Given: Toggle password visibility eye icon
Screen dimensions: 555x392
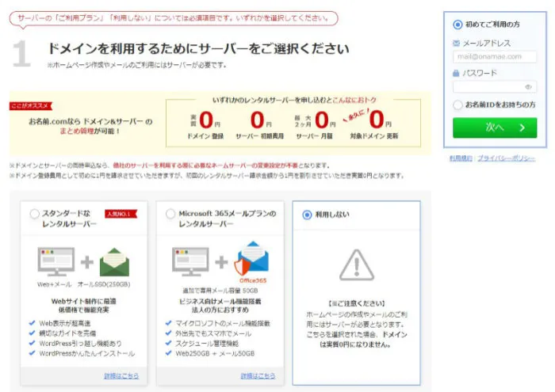Looking at the screenshot, I should click(528, 87).
